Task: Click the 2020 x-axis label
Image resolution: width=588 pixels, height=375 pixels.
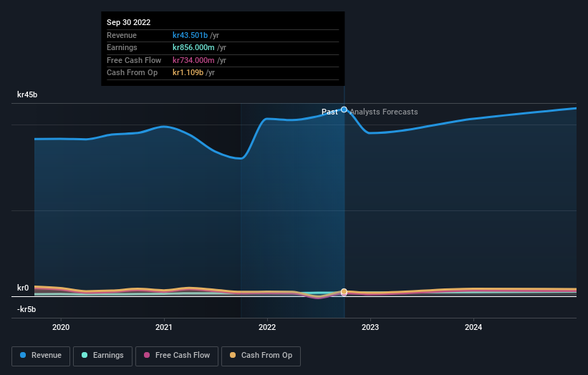Action: (x=61, y=327)
